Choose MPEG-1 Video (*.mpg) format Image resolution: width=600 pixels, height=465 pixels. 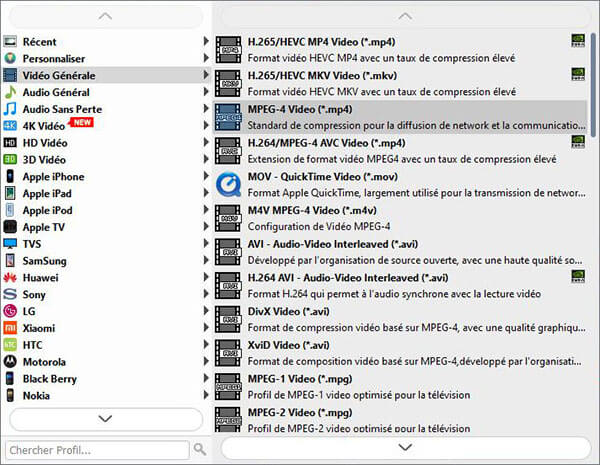(400, 387)
